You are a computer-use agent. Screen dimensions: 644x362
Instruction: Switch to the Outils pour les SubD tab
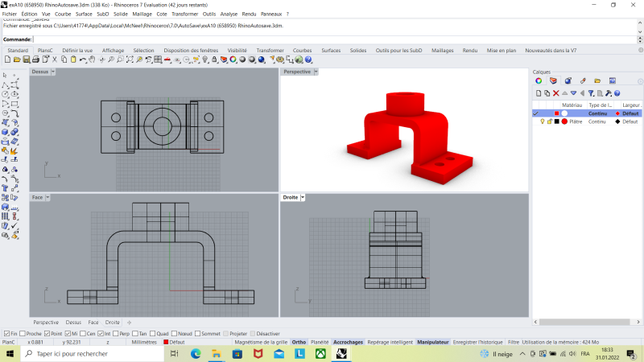398,50
